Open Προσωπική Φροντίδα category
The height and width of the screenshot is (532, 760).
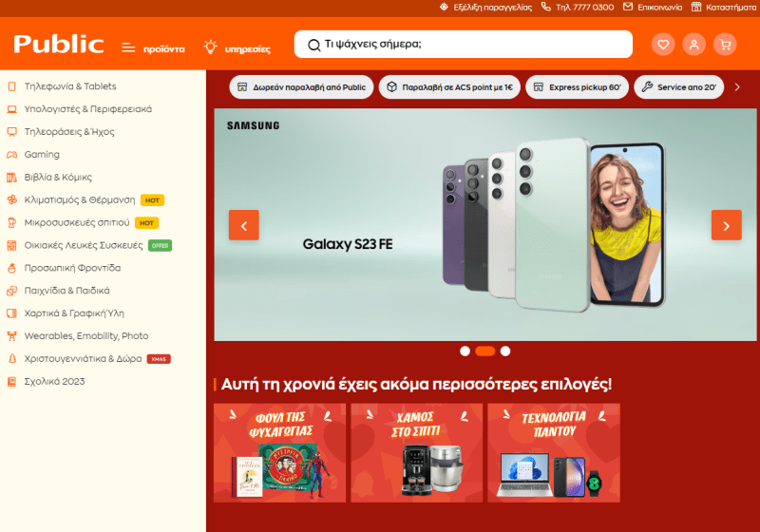73,268
